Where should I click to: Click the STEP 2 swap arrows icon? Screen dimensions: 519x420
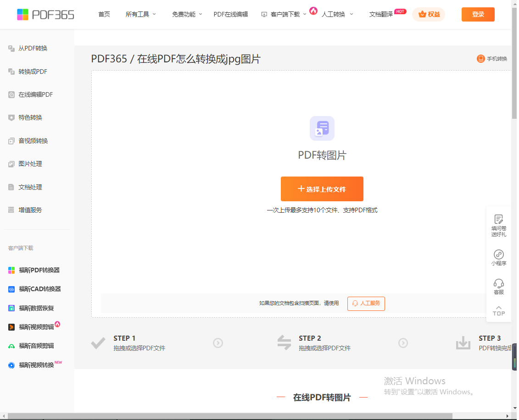coord(284,343)
